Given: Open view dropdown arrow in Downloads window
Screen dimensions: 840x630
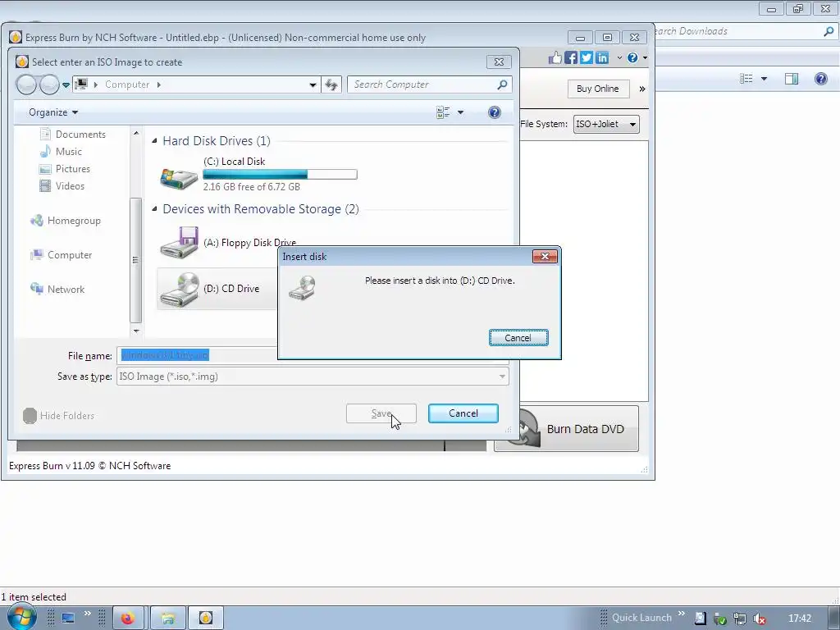Looking at the screenshot, I should coord(764,79).
